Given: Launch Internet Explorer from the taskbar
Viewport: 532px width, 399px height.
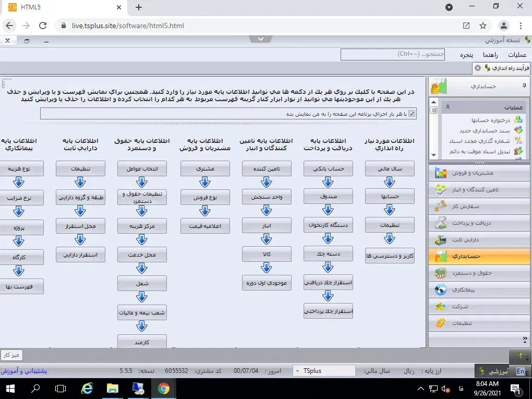Looking at the screenshot, I should 87,389.
